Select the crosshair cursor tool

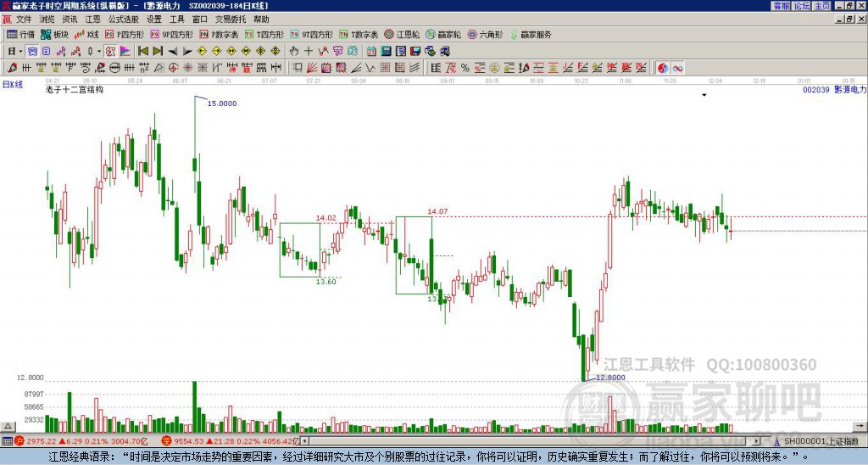309,51
